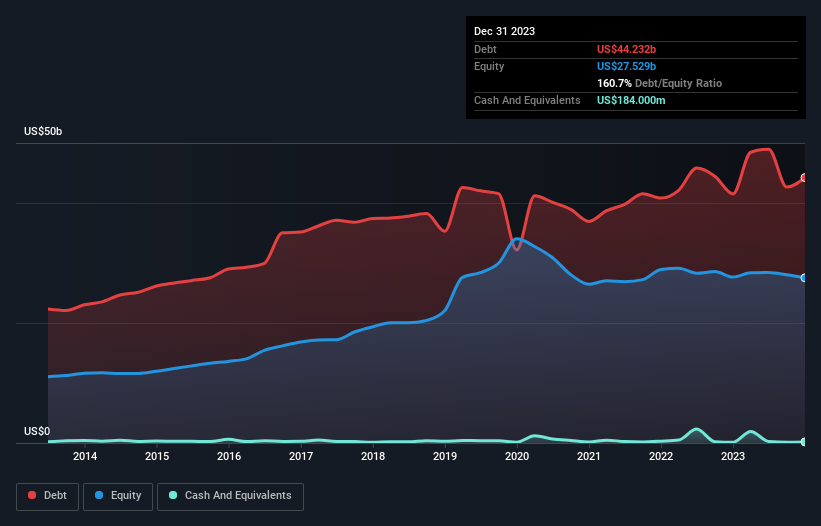This screenshot has width=821, height=526.
Task: Click the US$50b y-axis label
Action: click(43, 131)
